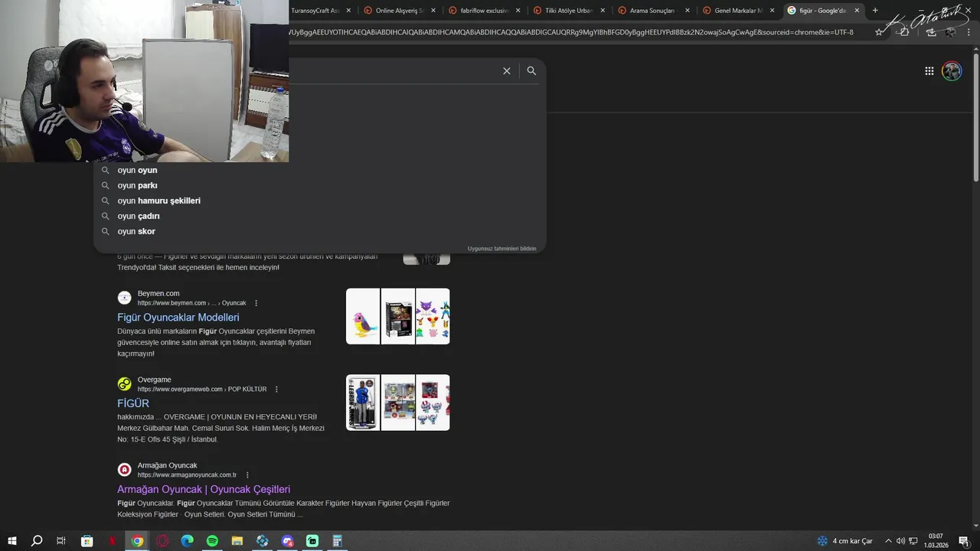
Task: Close the Tilki Atölye Urban tab
Action: coord(603,11)
